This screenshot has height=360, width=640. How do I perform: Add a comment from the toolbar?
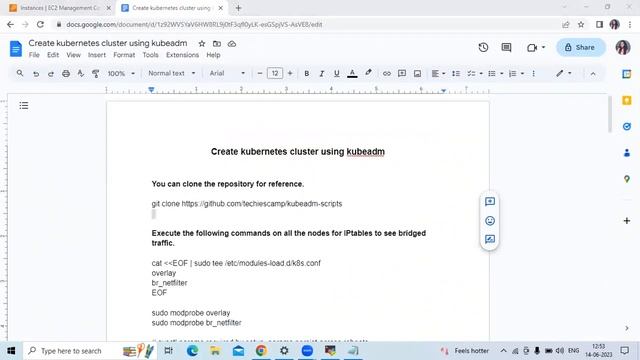coord(402,73)
